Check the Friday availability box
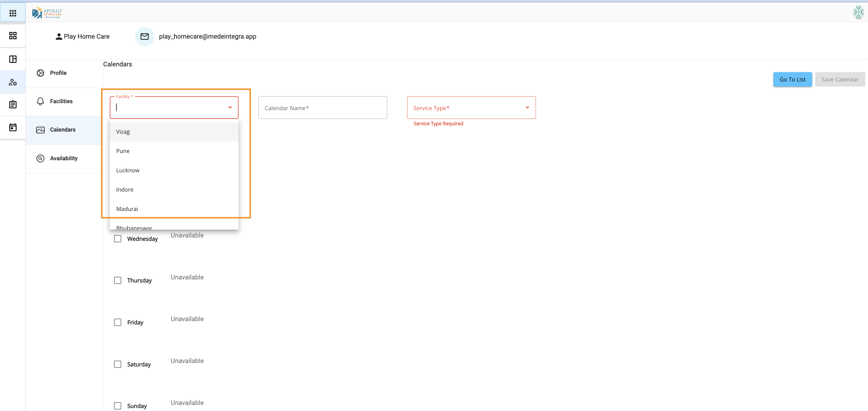This screenshot has height=411, width=868. [x=118, y=322]
